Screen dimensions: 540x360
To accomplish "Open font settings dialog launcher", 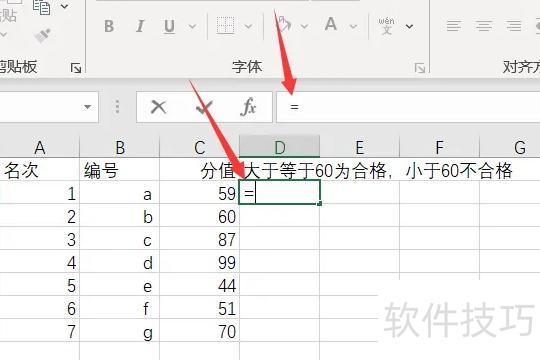I will click(420, 68).
